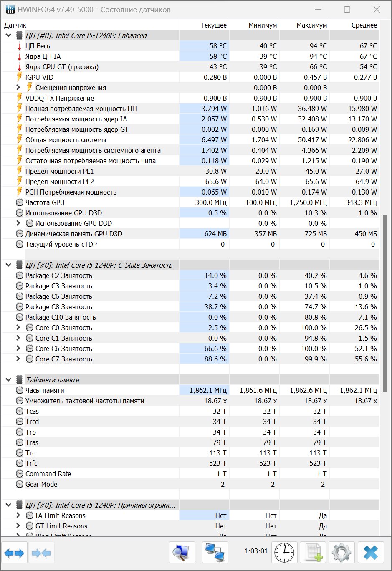Screen dimensions: 392x571
Task: Click chip icon of Тайминги памяти group
Action: [x=19, y=380]
